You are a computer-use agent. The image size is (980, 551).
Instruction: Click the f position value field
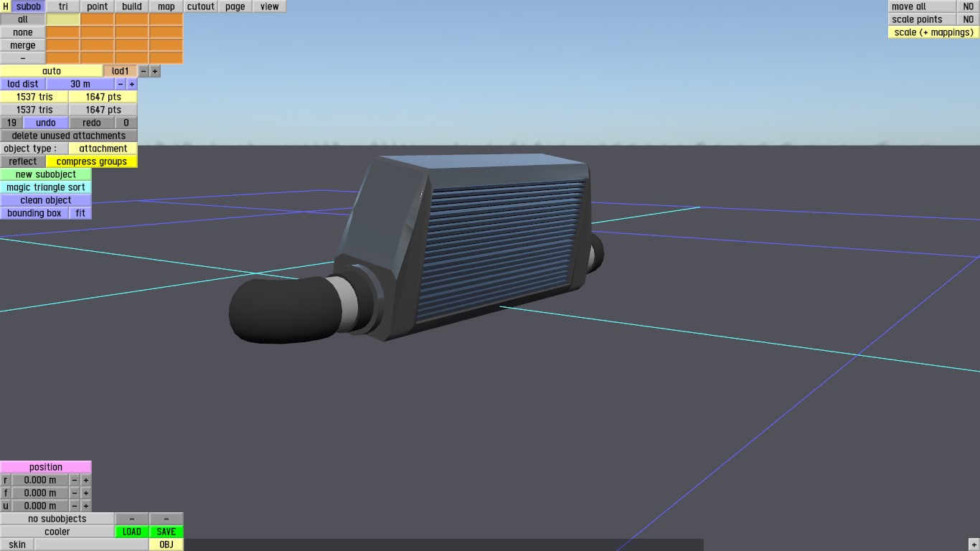point(40,493)
